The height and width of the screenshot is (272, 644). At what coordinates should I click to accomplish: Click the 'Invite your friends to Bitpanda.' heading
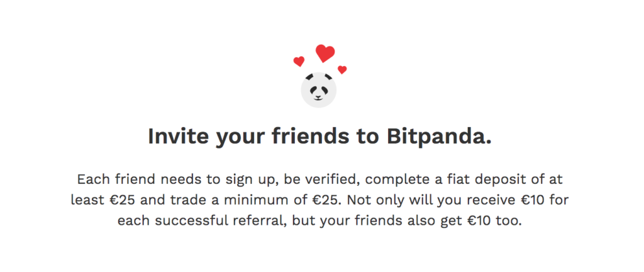click(319, 136)
